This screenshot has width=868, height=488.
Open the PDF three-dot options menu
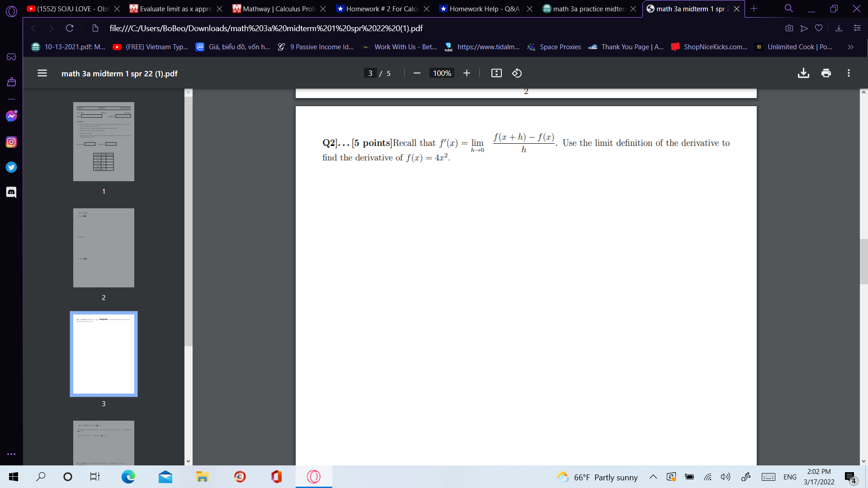(849, 73)
